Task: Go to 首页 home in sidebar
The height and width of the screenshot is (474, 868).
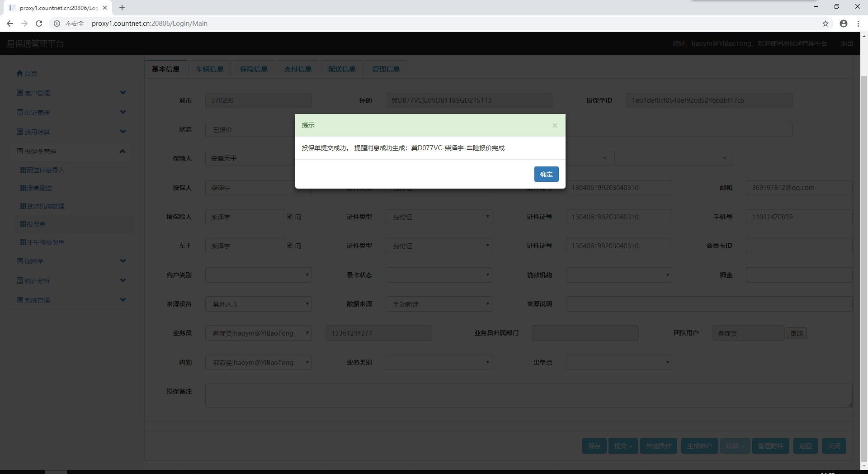Action: tap(27, 73)
